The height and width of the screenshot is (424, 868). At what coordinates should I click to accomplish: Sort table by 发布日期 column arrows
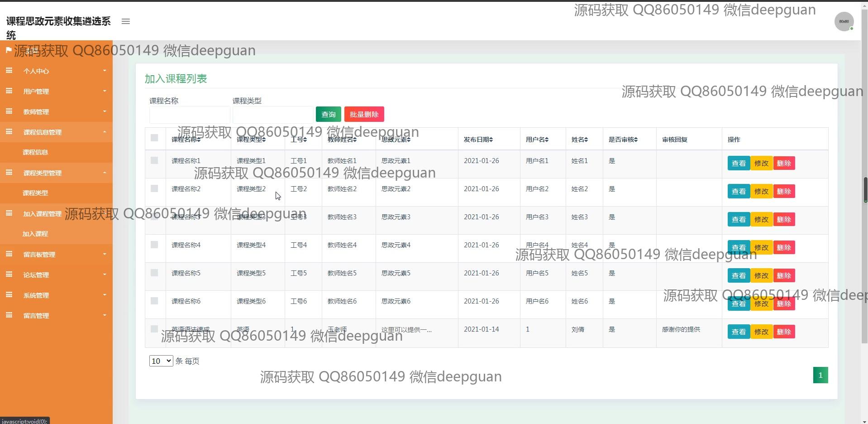[491, 140]
